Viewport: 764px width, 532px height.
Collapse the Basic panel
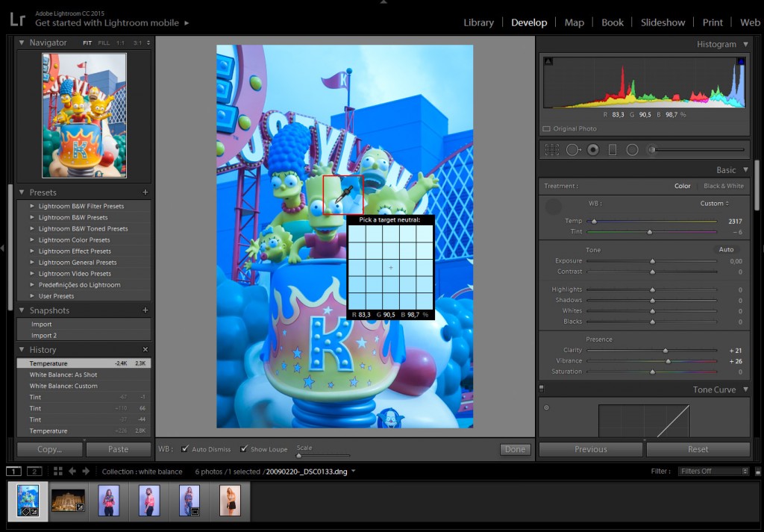click(745, 170)
